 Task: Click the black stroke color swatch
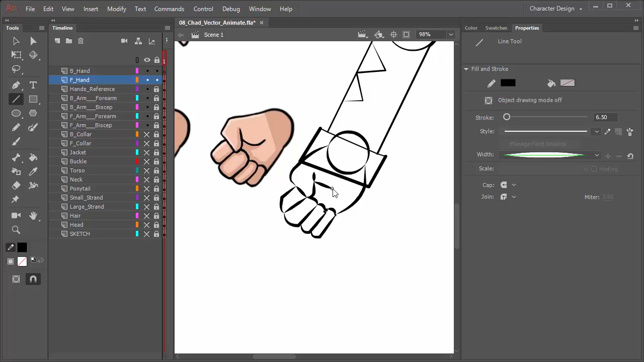pos(508,83)
